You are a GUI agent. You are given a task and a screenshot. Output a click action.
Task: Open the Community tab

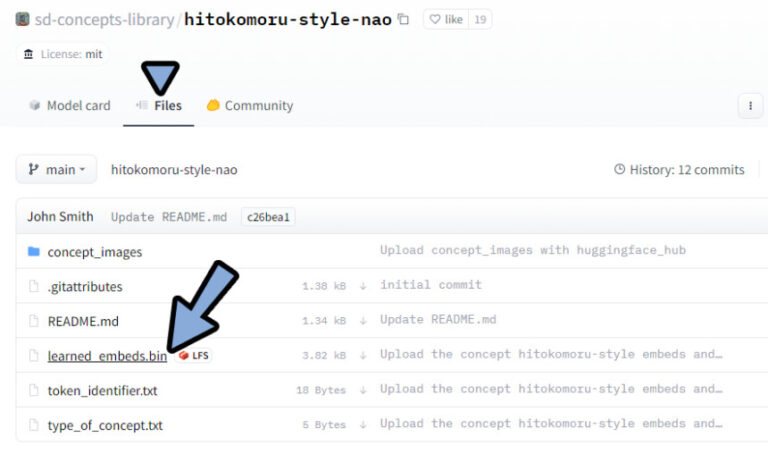point(250,105)
